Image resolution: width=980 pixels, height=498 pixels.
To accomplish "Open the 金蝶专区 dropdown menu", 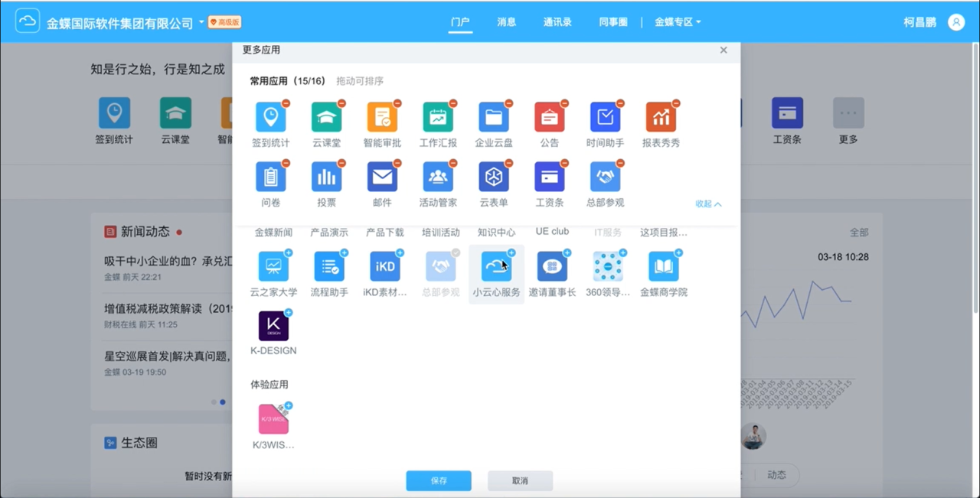I will click(678, 22).
